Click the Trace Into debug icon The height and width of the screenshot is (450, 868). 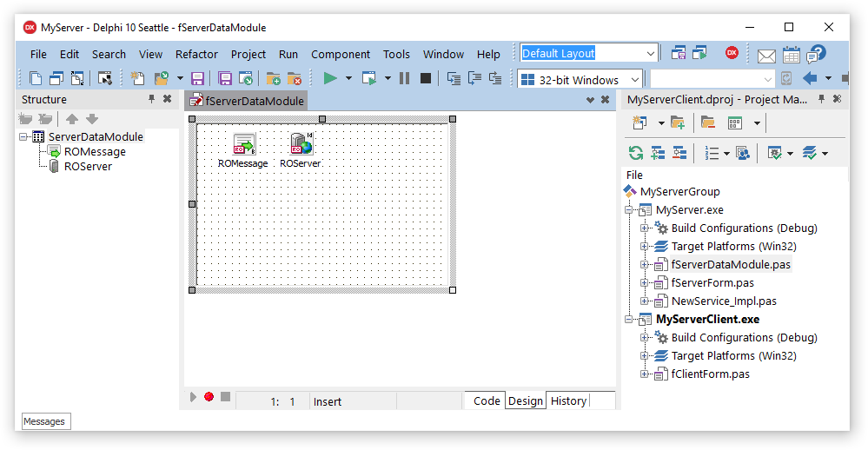pos(454,78)
